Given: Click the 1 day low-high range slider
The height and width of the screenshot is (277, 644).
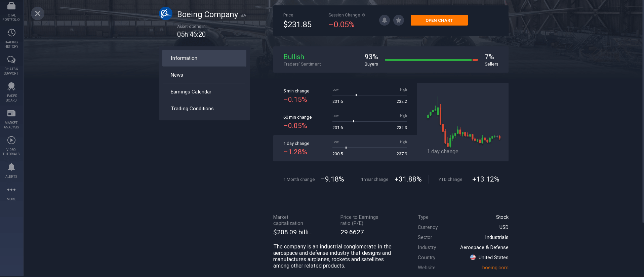Looking at the screenshot, I should [370, 148].
